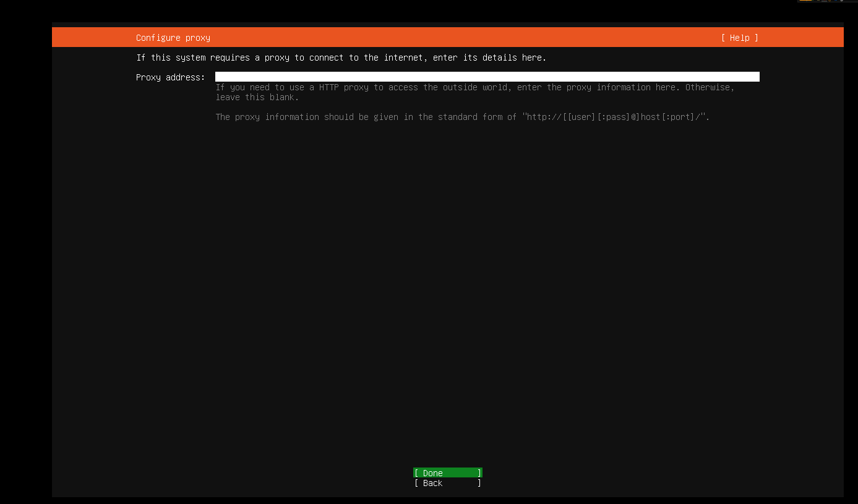Click the yellow icon in the top-right strip

click(x=818, y=1)
